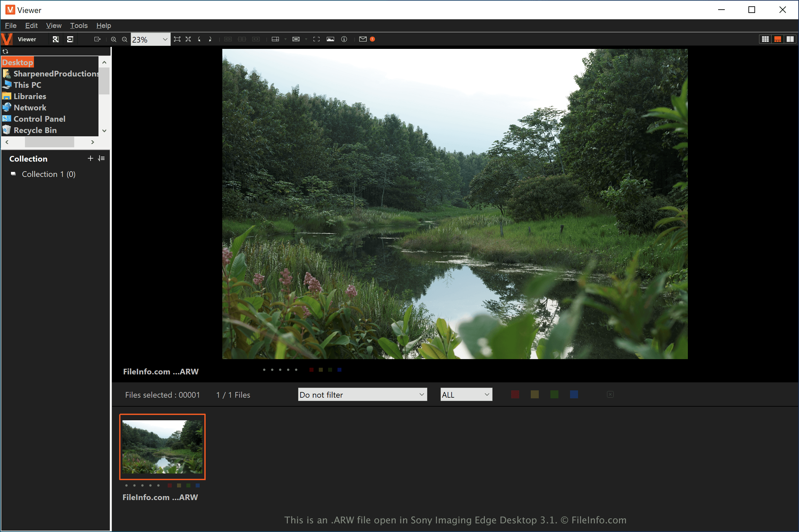799x532 pixels.
Task: Open the Tools menu
Action: [x=79, y=26]
